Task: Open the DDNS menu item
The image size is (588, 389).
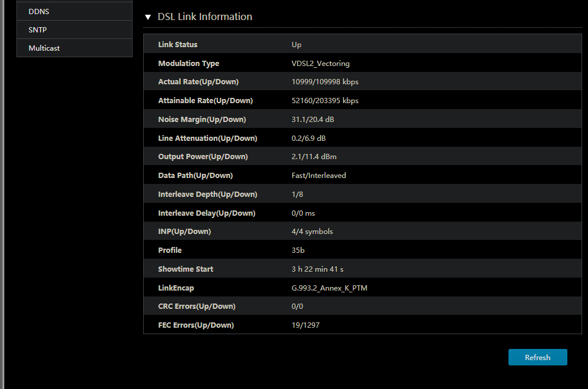Action: click(75, 12)
